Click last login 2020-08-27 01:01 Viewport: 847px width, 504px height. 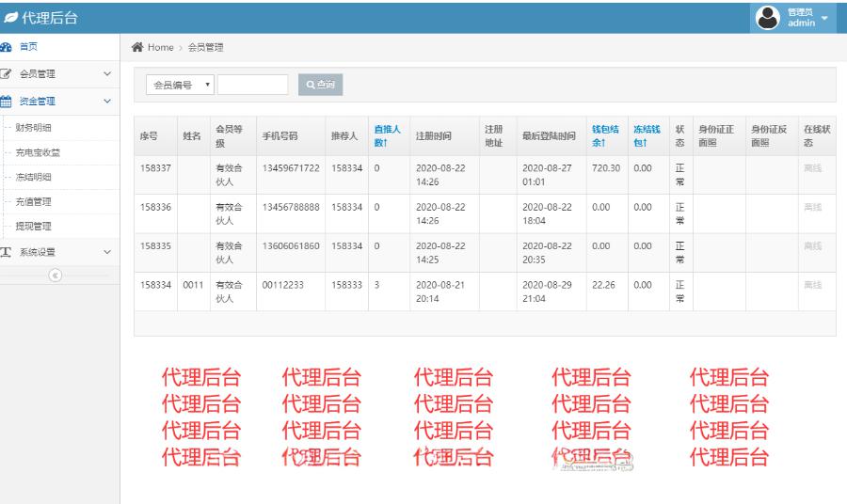pyautogui.click(x=547, y=175)
